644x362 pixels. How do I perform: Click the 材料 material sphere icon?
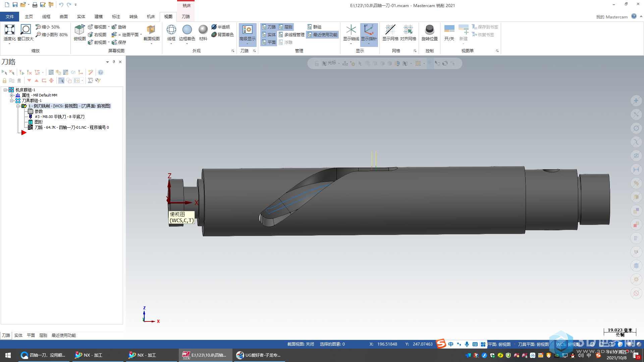point(203,33)
